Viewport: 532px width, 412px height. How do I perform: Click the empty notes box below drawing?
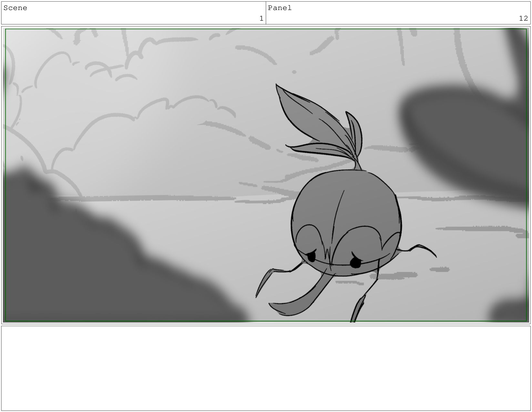(x=266, y=368)
